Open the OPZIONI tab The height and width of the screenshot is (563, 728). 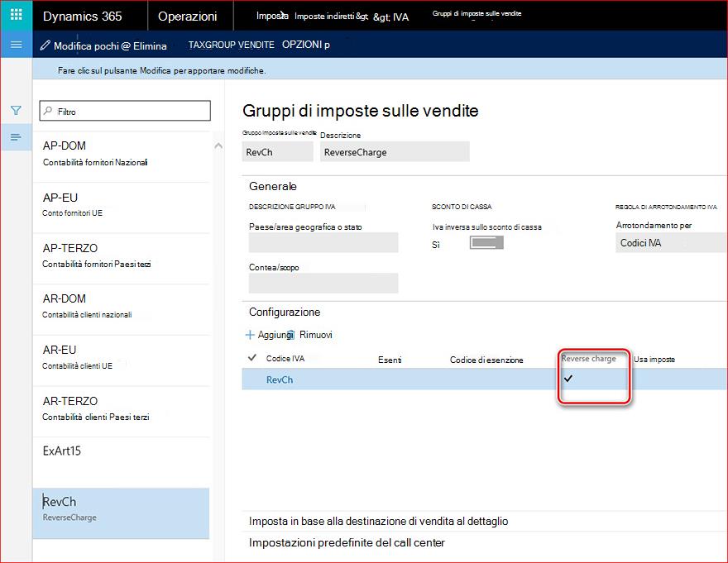(x=306, y=45)
